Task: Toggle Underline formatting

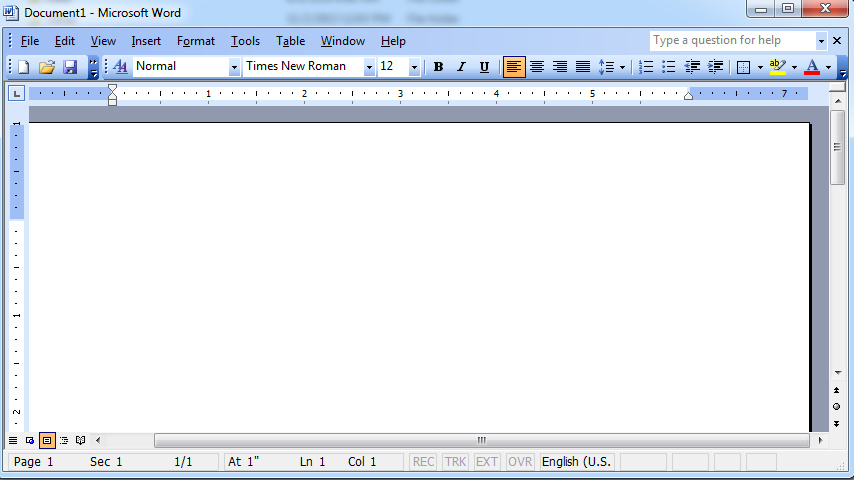Action: pyautogui.click(x=484, y=67)
